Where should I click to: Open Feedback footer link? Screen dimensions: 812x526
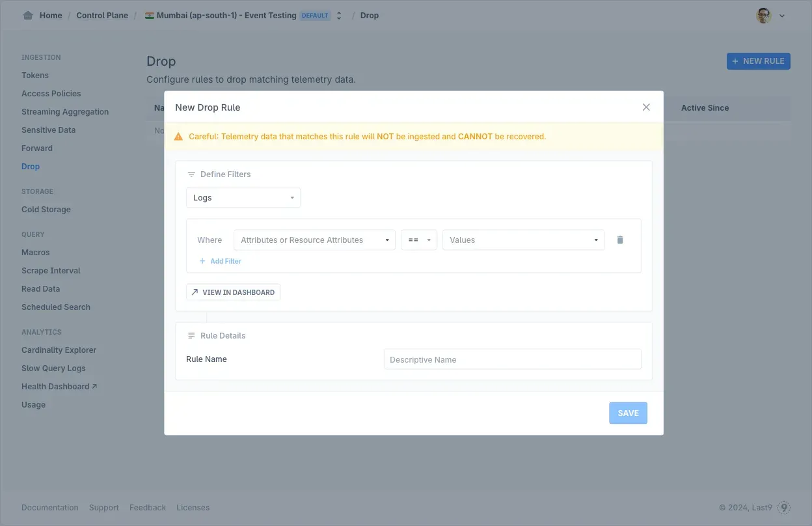(148, 508)
